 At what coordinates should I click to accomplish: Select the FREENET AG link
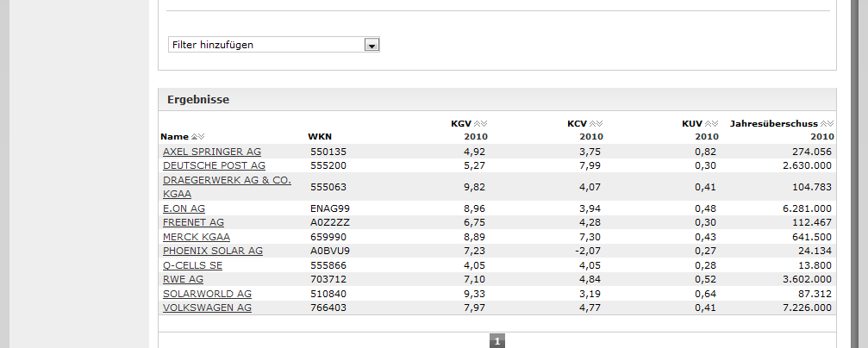pos(193,222)
